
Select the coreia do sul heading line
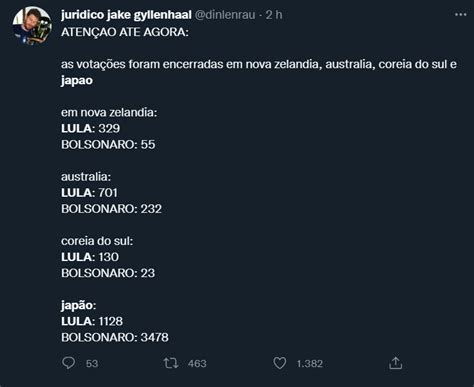coord(97,241)
